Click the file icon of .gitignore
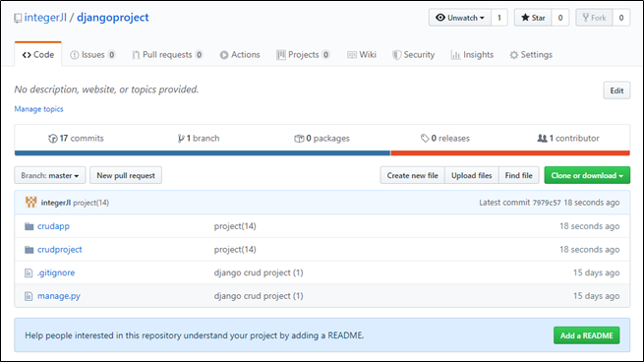This screenshot has height=362, width=644. point(29,272)
